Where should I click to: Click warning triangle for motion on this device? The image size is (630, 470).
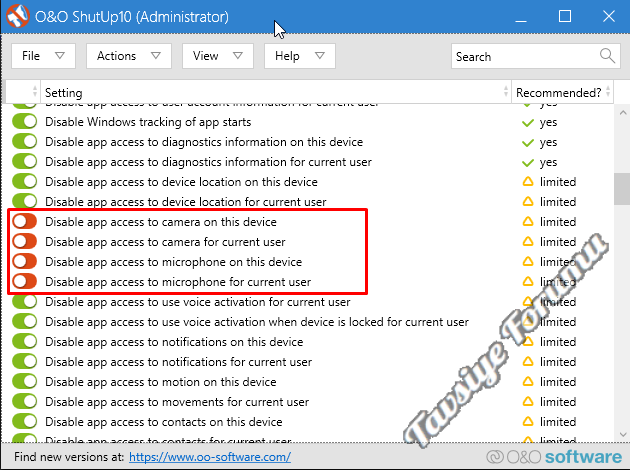click(528, 382)
